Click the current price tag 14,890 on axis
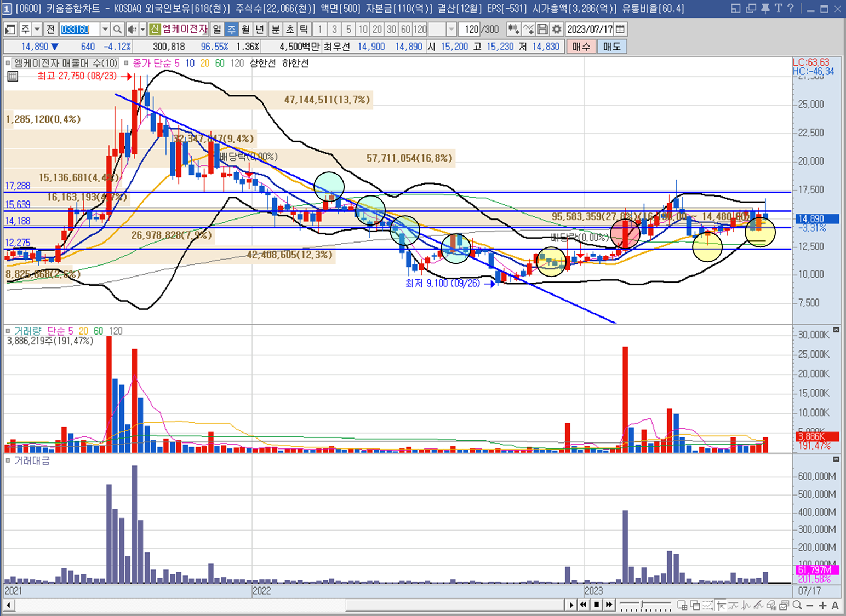846x616 pixels. [x=816, y=218]
